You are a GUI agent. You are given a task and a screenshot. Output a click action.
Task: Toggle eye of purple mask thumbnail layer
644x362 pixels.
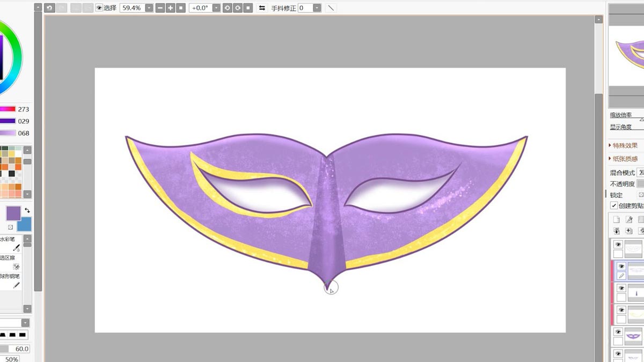618,332
